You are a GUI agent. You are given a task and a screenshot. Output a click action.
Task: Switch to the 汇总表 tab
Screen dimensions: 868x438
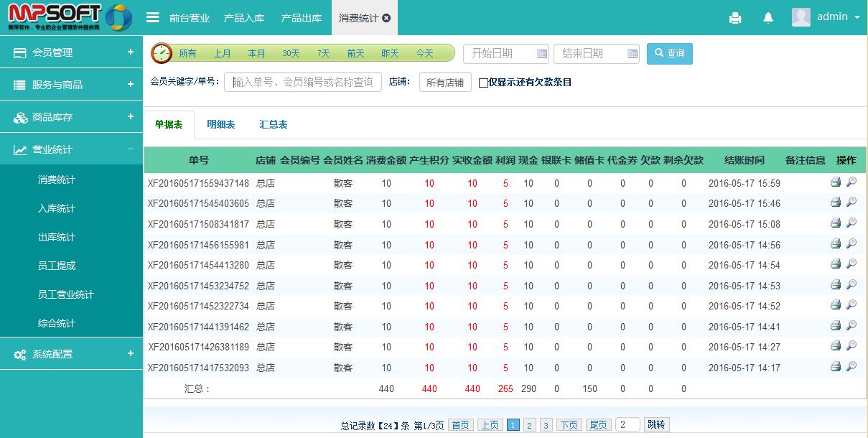tap(273, 124)
